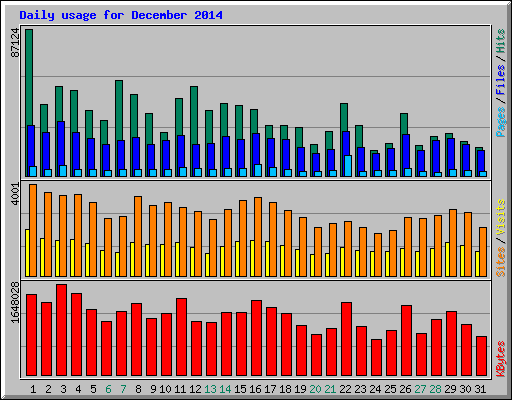This screenshot has width=512, height=400.
Task: Select the yellow visits bar for day 15
Action: 237,259
